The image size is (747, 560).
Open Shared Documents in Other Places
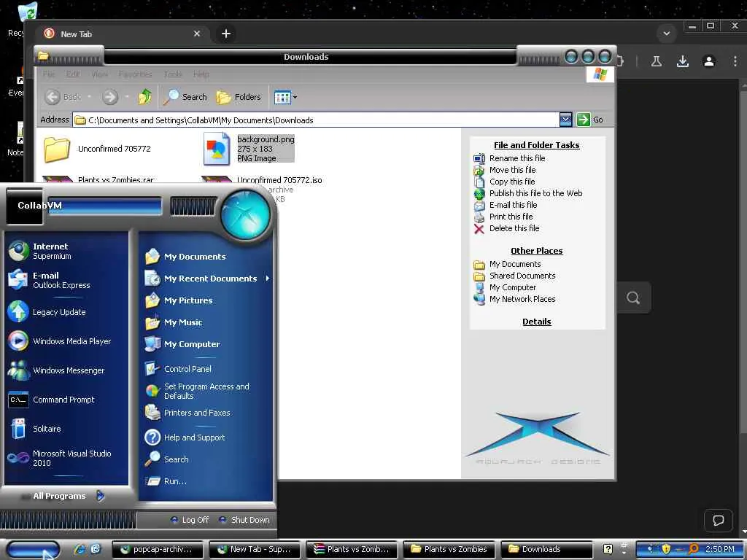pyautogui.click(x=522, y=276)
